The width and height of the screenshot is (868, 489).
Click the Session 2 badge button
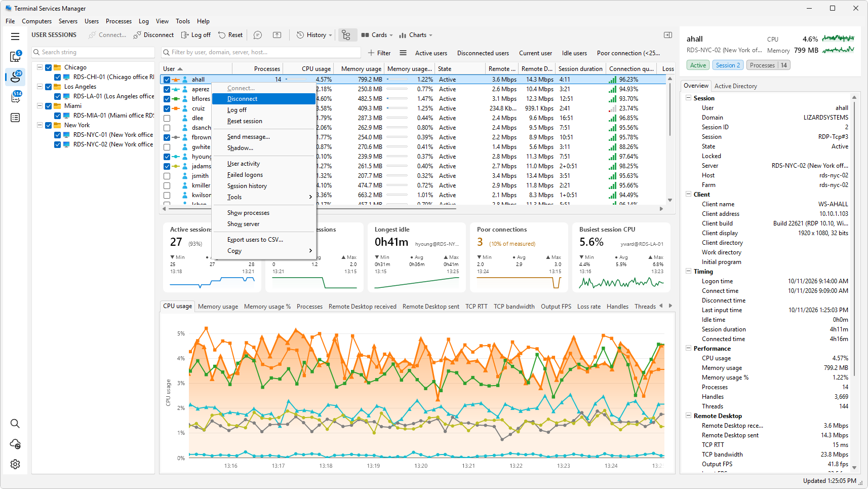coord(728,65)
